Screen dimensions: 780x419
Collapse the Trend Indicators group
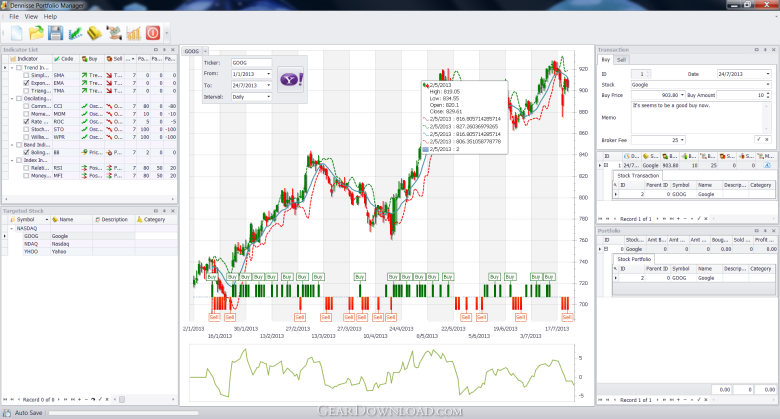[12, 68]
